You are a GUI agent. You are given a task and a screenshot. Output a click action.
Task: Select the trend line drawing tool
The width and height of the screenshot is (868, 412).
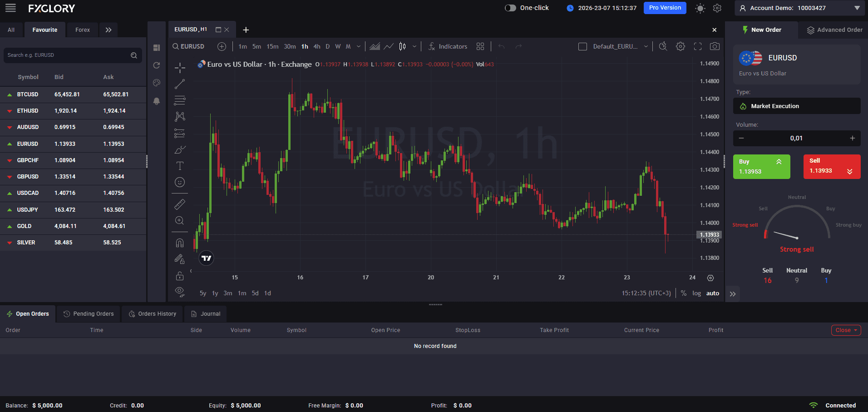[180, 84]
